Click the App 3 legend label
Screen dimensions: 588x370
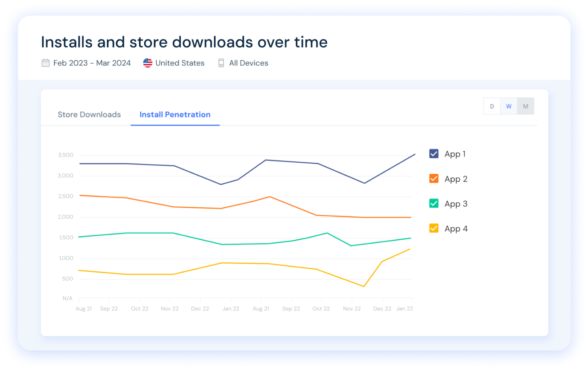455,203
